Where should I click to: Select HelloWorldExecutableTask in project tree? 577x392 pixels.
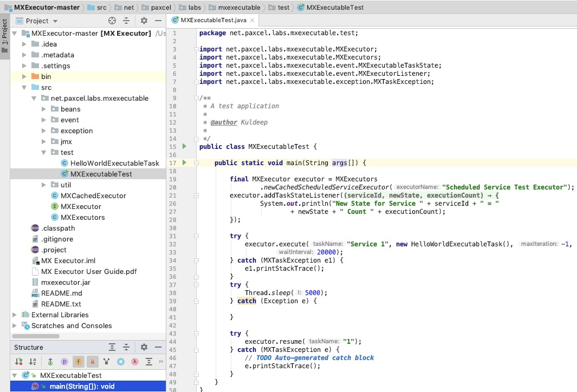[114, 163]
